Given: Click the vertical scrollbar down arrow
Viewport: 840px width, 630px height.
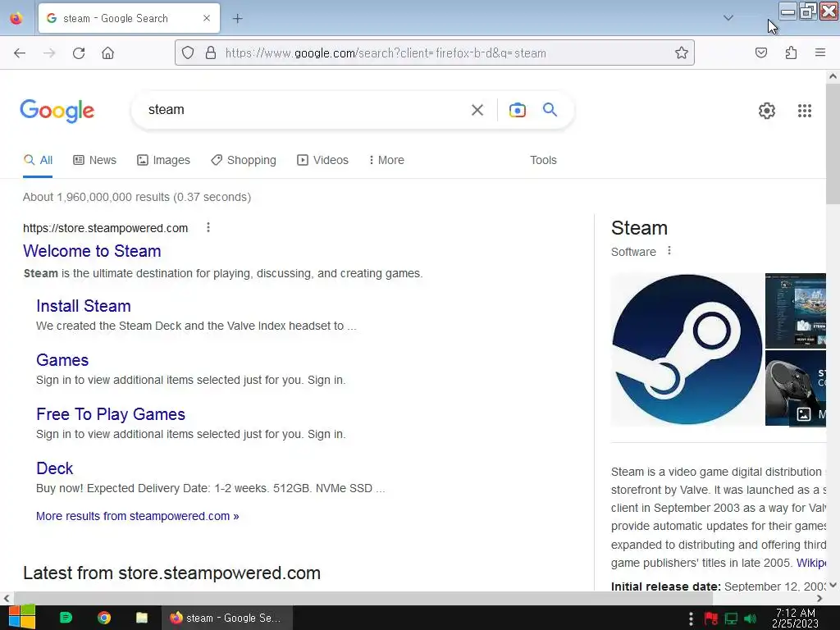Looking at the screenshot, I should (833, 584).
